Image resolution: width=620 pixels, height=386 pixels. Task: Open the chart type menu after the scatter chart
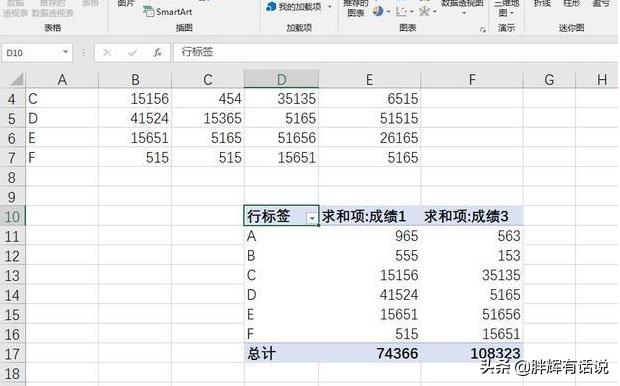[427, 11]
